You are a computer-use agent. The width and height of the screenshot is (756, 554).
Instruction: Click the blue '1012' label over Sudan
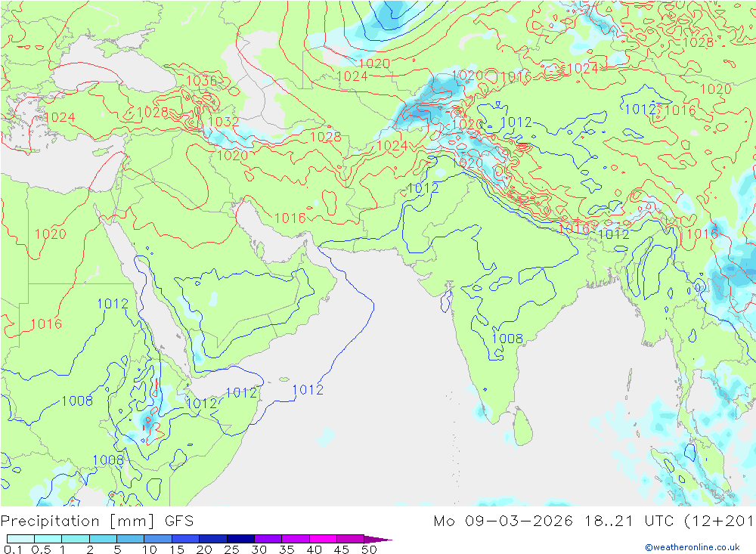point(113,303)
